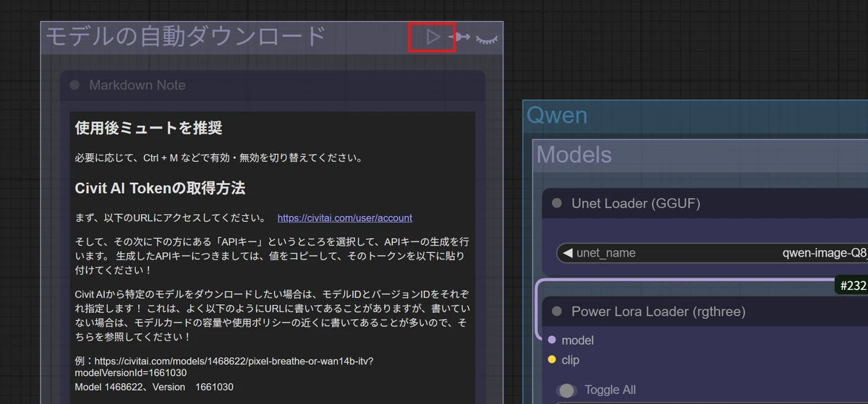This screenshot has width=868, height=404.
Task: Click the Civit AI Tokenの取得方法 heading
Action: coord(160,189)
